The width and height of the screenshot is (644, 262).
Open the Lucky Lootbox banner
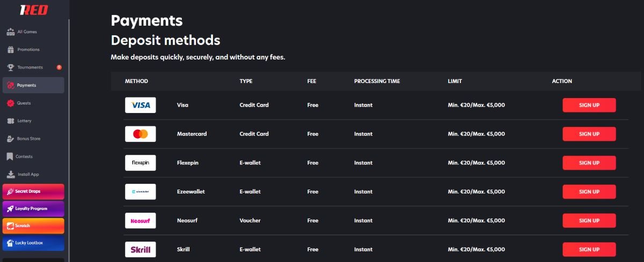(x=33, y=243)
